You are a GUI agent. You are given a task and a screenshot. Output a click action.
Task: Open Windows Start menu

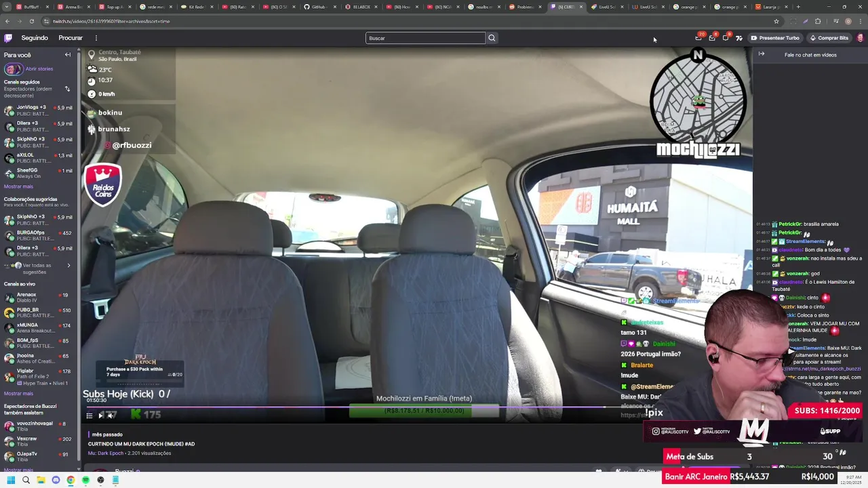click(11, 480)
